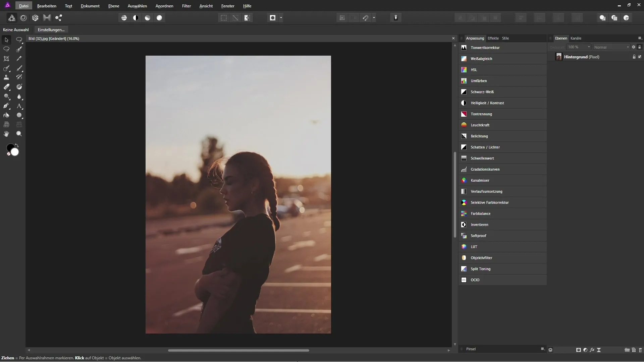Switch to the Develop persona
This screenshot has height=362, width=644.
[35, 18]
